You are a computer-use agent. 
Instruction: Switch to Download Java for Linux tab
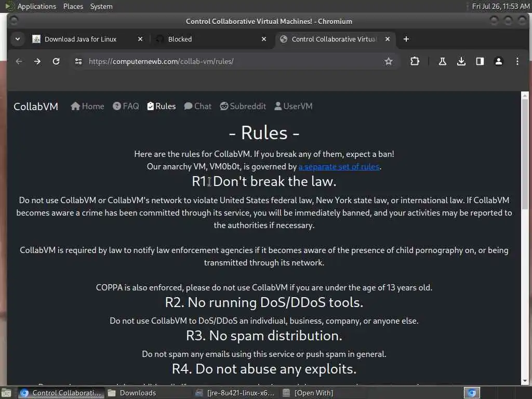81,39
